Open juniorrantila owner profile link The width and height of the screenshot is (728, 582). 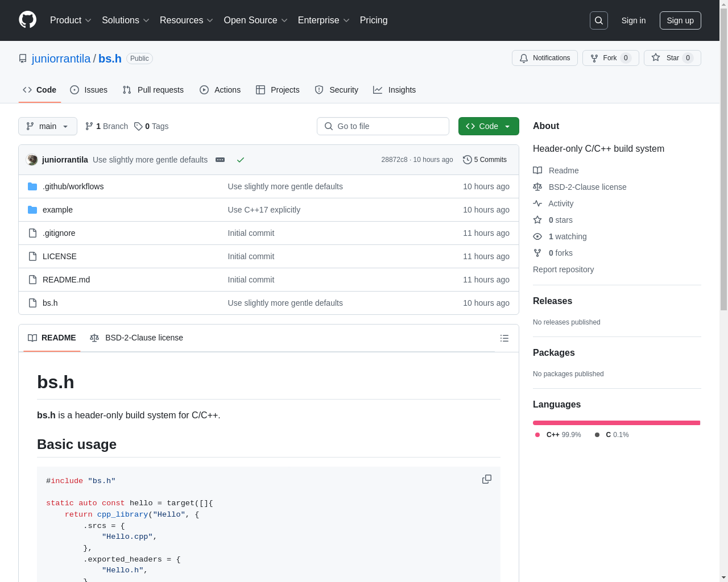[x=61, y=59]
